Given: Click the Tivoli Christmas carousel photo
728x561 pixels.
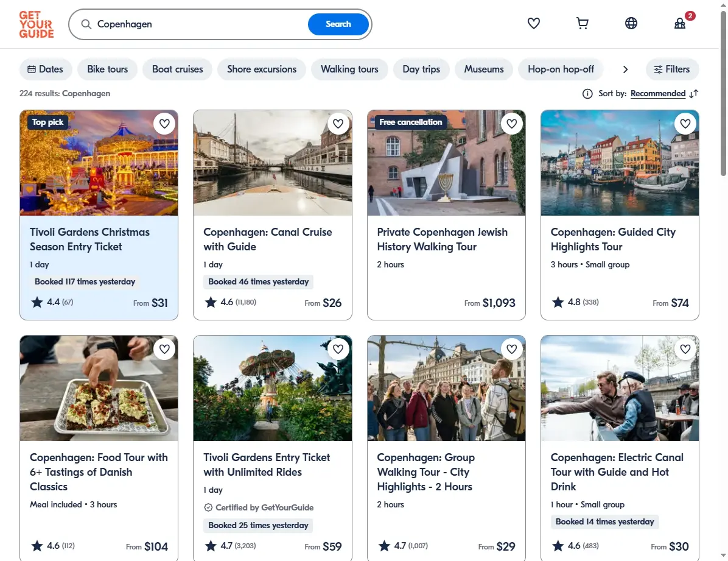Looking at the screenshot, I should pos(99,163).
